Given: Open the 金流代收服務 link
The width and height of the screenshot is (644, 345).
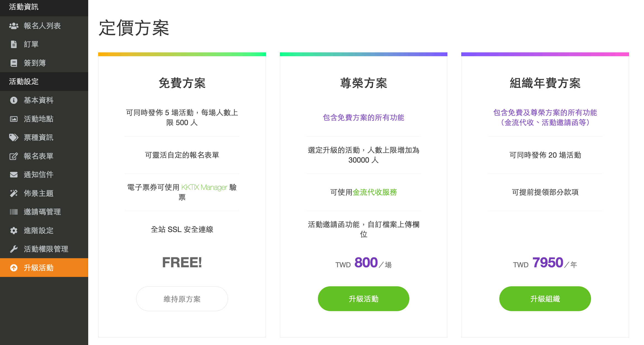Looking at the screenshot, I should (x=375, y=192).
